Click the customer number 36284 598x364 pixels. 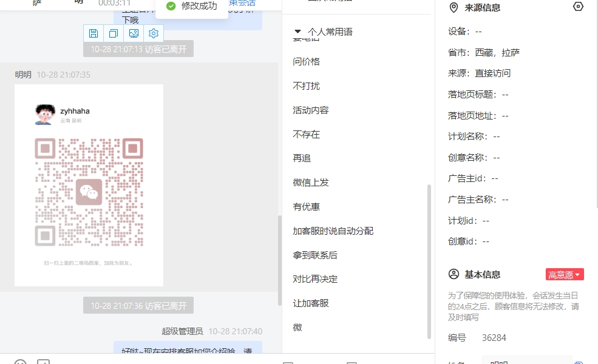coord(494,338)
